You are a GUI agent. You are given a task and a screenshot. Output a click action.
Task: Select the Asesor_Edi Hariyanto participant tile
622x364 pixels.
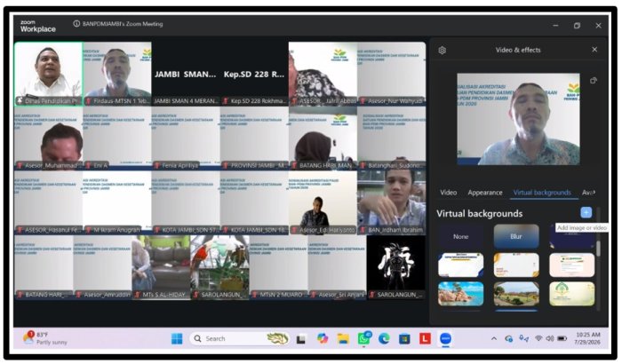coord(323,203)
